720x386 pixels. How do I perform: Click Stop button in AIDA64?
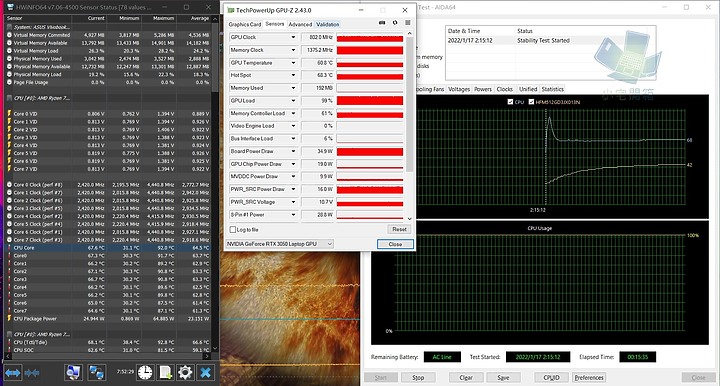418,377
